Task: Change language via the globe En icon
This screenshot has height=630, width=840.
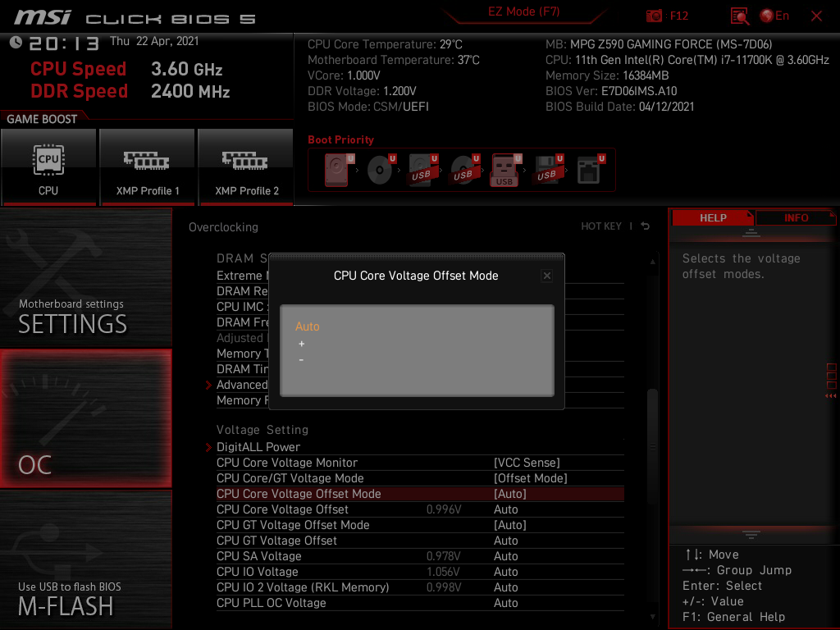Action: pyautogui.click(x=774, y=16)
